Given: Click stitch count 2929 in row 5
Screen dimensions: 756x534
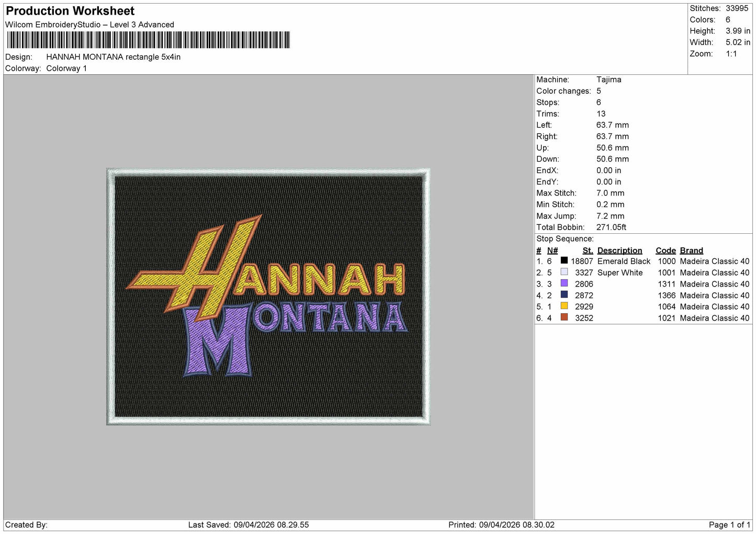Looking at the screenshot, I should point(584,307).
